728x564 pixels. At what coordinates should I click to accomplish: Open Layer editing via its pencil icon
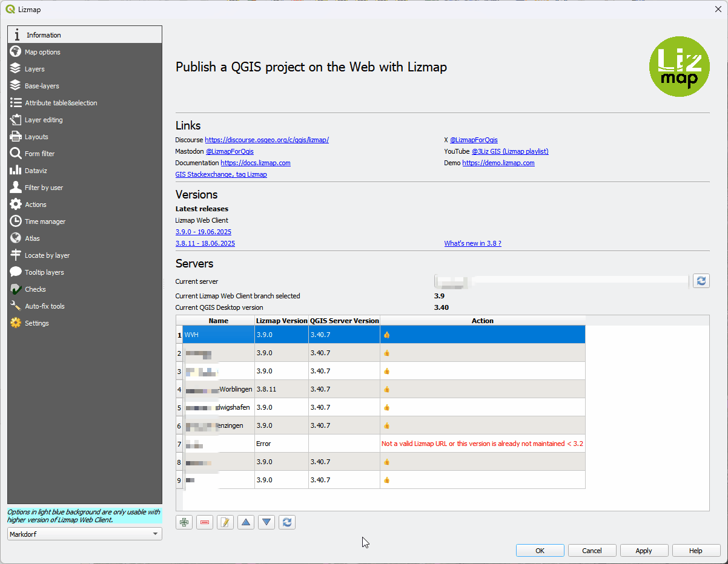[16, 120]
